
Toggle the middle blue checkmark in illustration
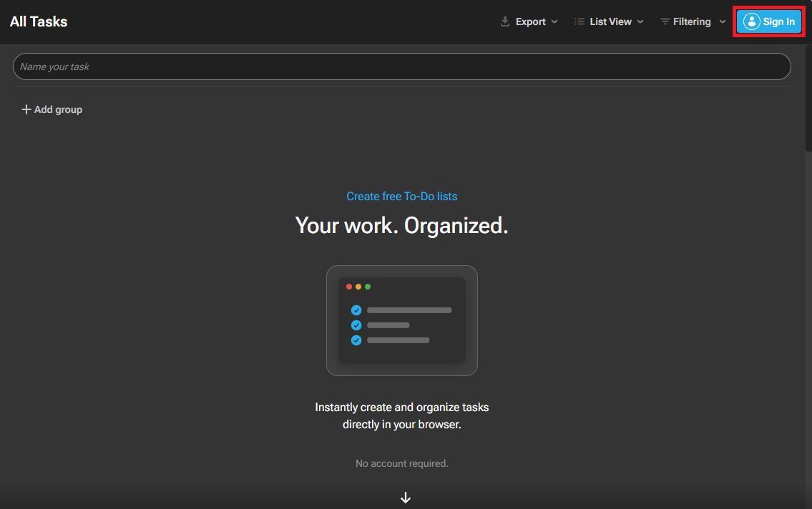pos(356,325)
